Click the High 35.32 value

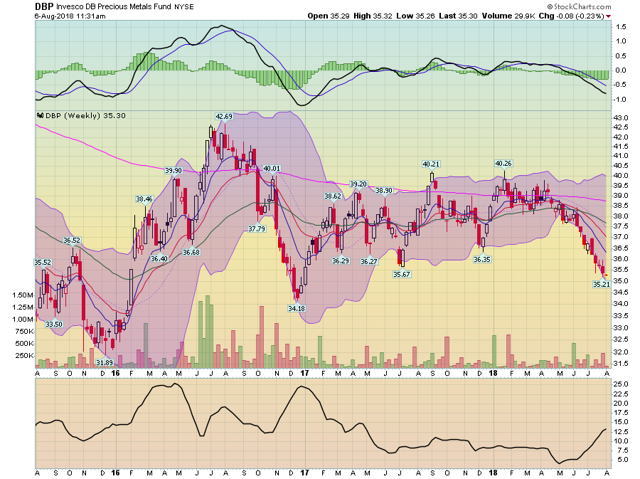[x=373, y=16]
